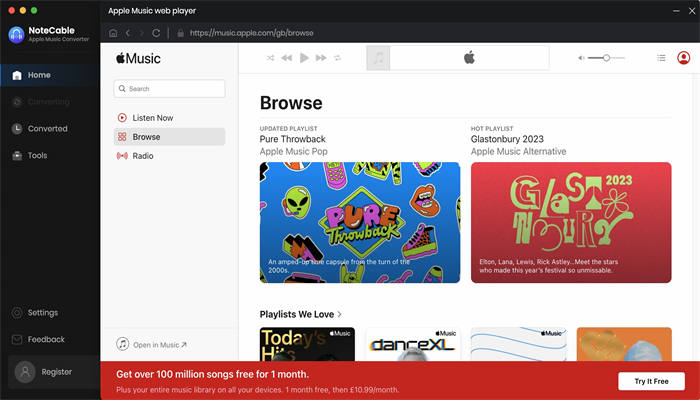Click the clock icon beside Converted

click(17, 129)
